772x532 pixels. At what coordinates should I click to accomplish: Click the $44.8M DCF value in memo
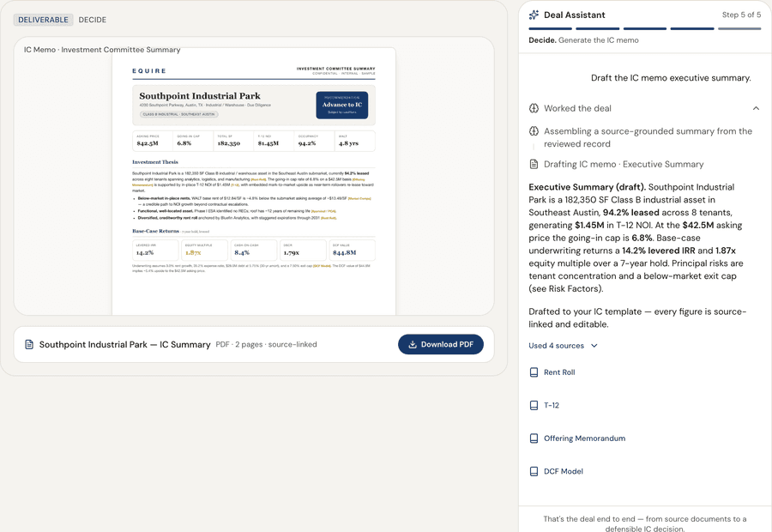[344, 252]
